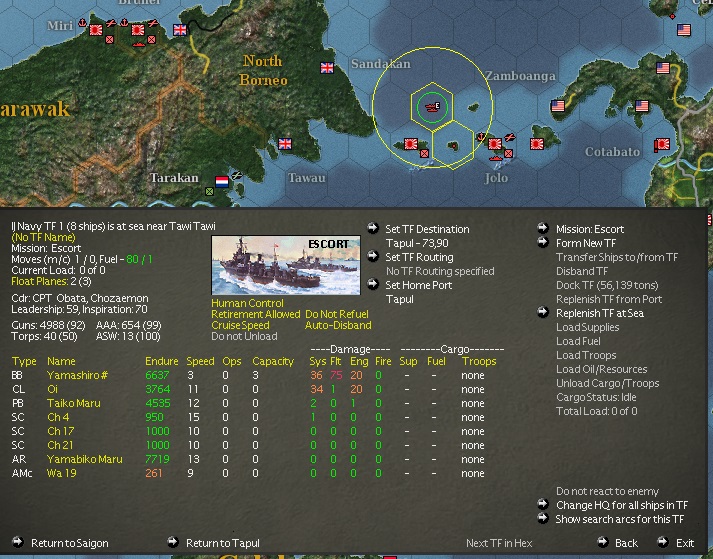The height and width of the screenshot is (559, 713).
Task: Open Set Home Port option
Action: coord(419,286)
